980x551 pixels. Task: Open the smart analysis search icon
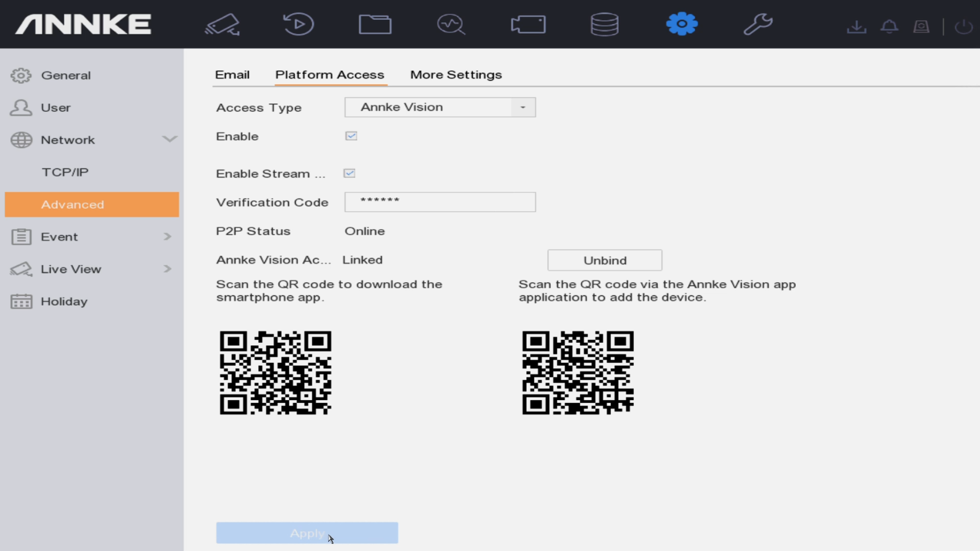coord(451,25)
